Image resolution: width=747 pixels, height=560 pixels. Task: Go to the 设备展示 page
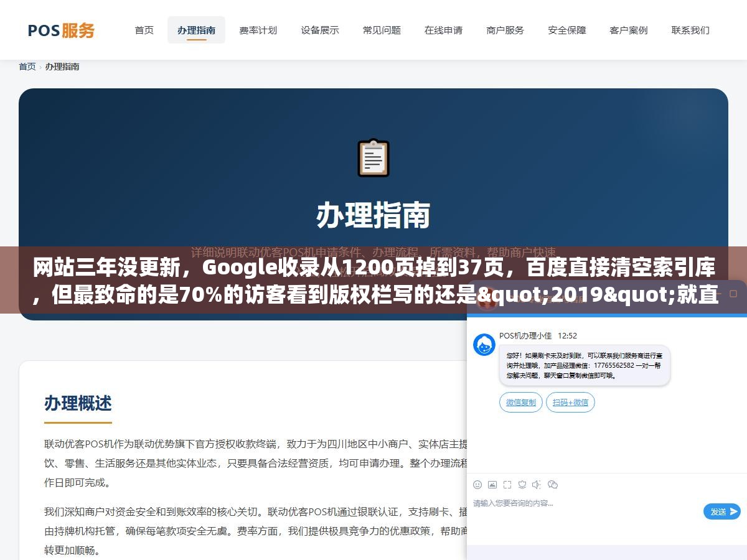point(320,30)
